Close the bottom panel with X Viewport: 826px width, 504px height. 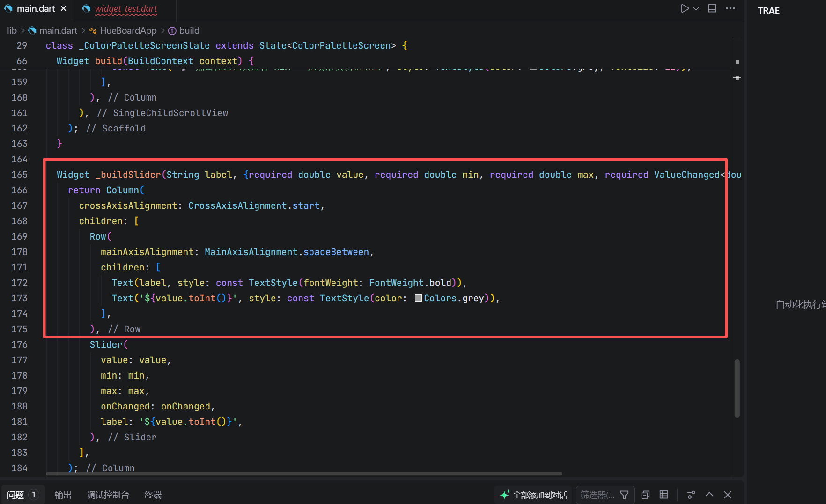pos(728,495)
